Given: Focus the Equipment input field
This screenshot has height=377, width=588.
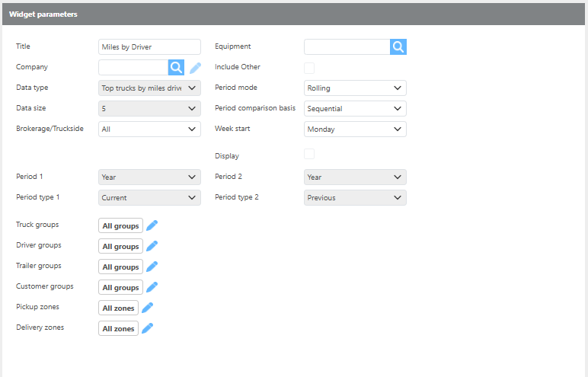Looking at the screenshot, I should 347,47.
